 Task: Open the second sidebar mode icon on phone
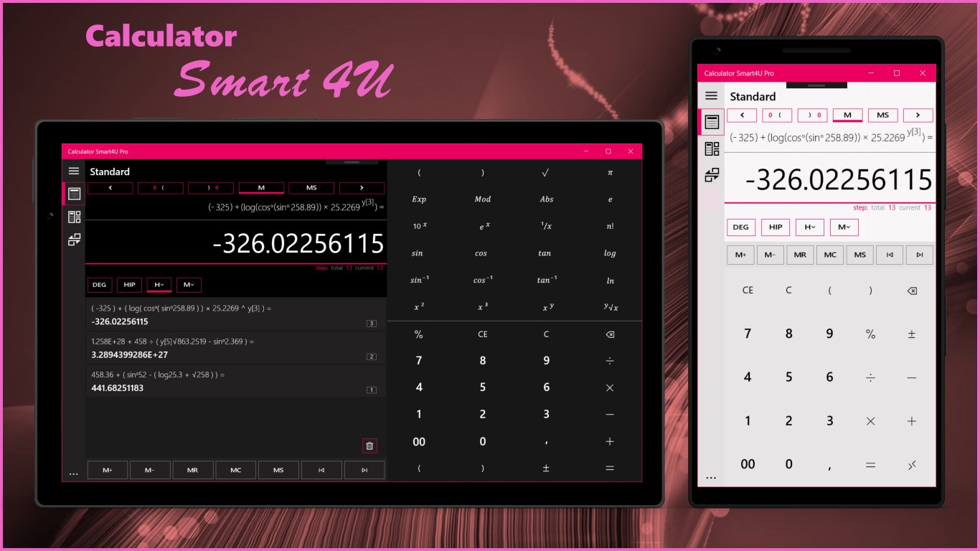tap(712, 149)
